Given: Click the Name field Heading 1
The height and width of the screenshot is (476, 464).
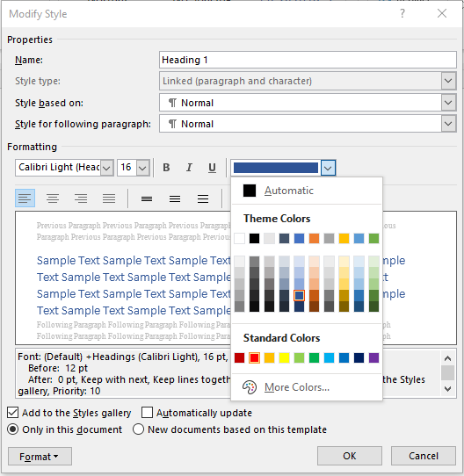Looking at the screenshot, I should point(308,60).
